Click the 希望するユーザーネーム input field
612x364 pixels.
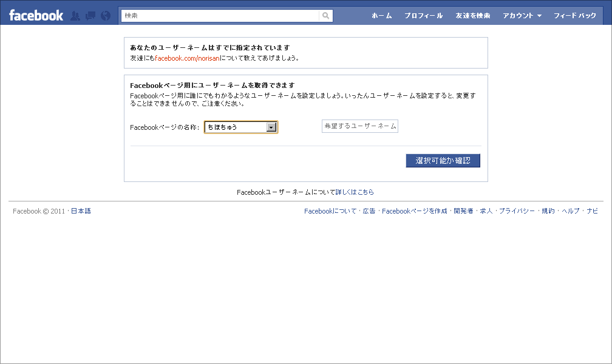tap(360, 126)
